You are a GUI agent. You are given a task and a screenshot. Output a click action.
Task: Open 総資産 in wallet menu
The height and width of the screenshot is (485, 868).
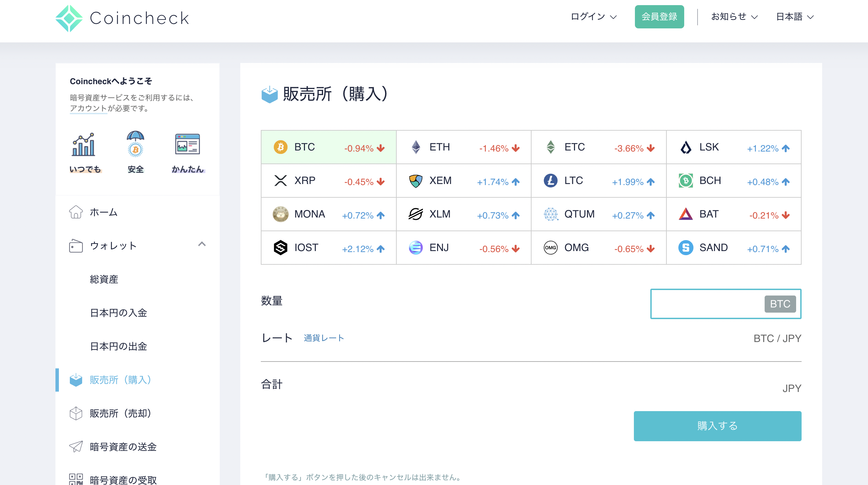pyautogui.click(x=104, y=279)
